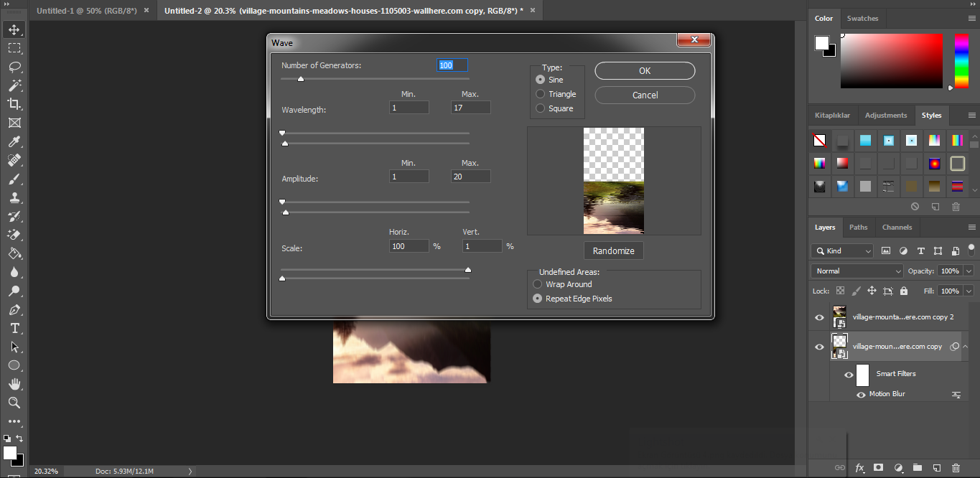
Task: Select the Zoom tool
Action: (14, 403)
